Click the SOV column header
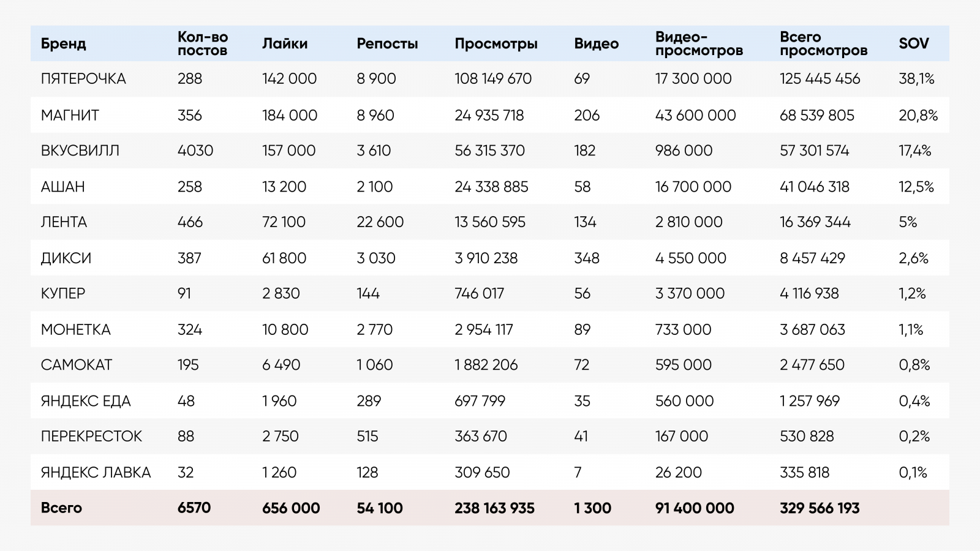The width and height of the screenshot is (980, 551). (x=913, y=44)
